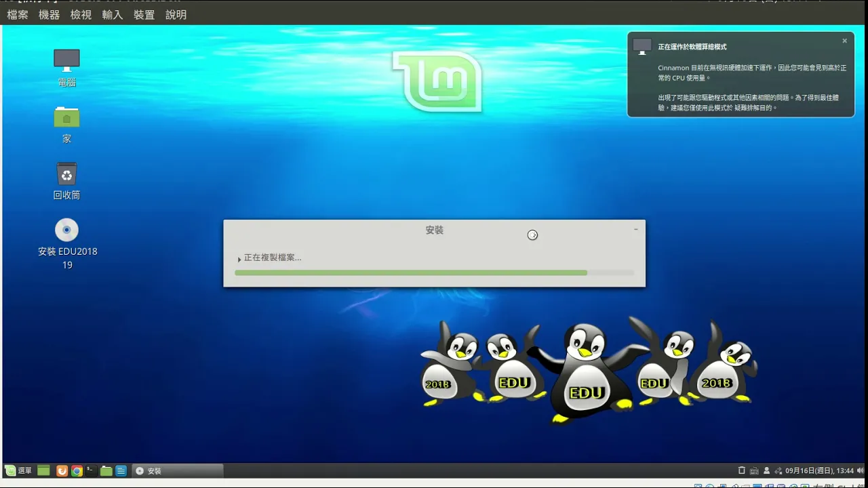Viewport: 868px width, 488px height.
Task: Open the 機器 menu
Action: [x=49, y=14]
